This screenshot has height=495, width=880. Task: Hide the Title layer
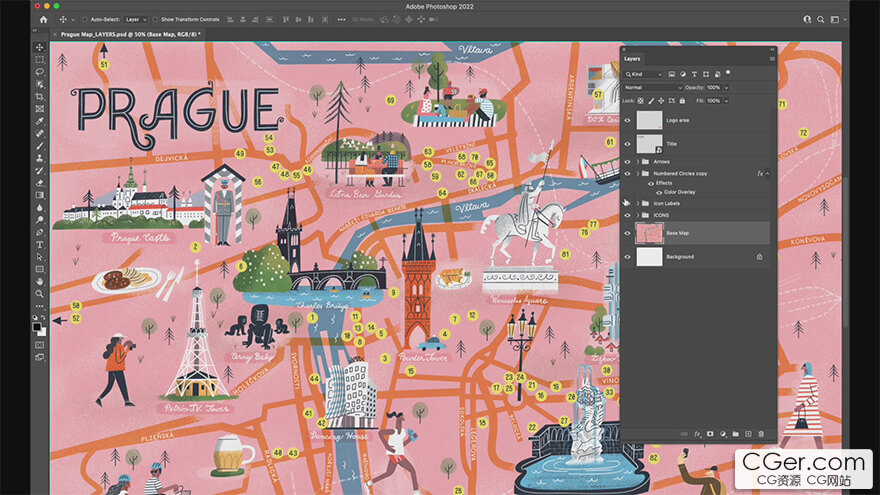tap(627, 144)
